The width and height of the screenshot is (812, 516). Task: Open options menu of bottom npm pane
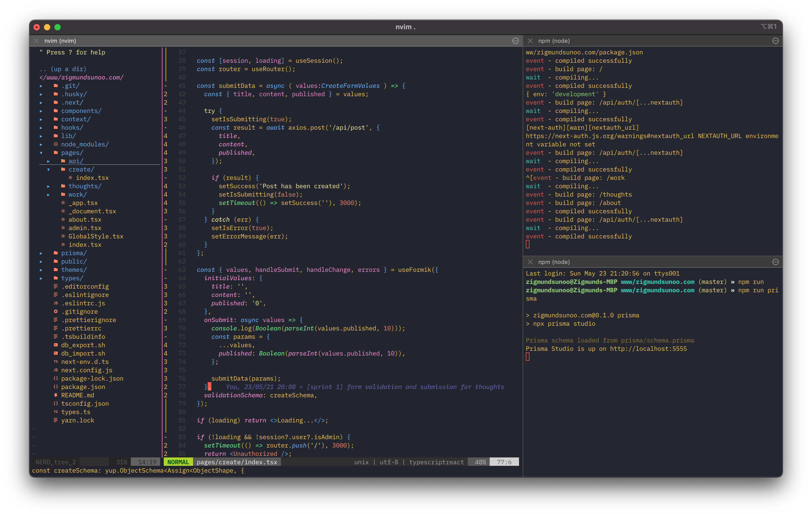[776, 262]
